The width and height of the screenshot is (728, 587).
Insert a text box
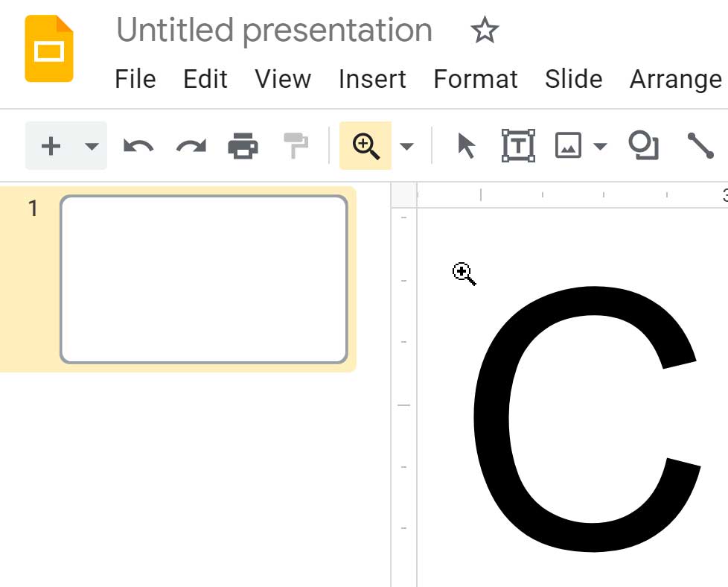517,145
